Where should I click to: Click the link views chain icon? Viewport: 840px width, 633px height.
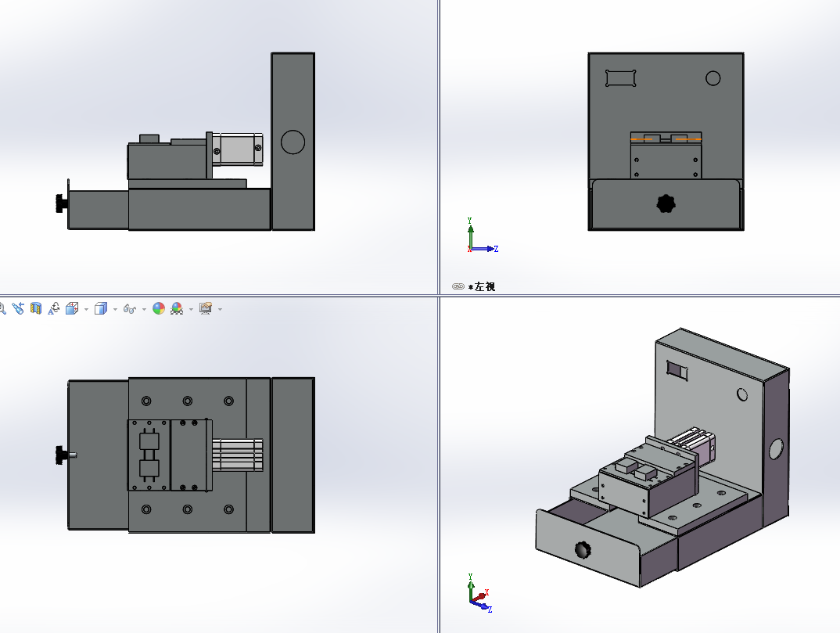click(x=458, y=286)
